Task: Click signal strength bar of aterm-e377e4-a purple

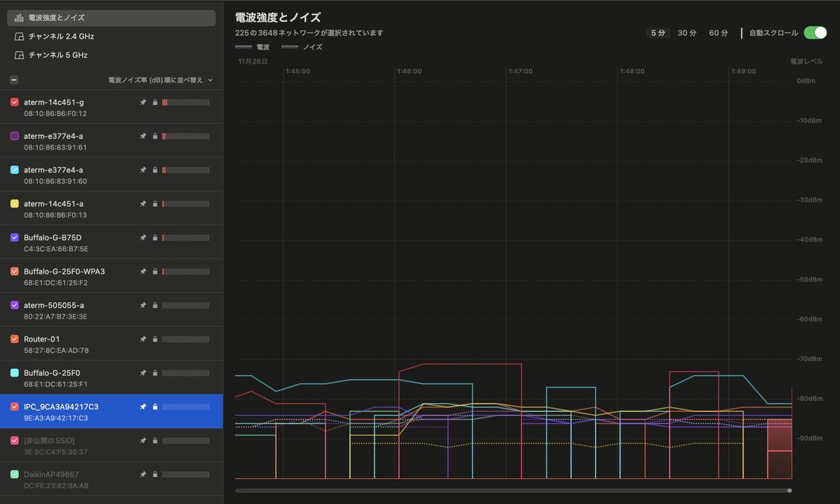Action: click(185, 136)
